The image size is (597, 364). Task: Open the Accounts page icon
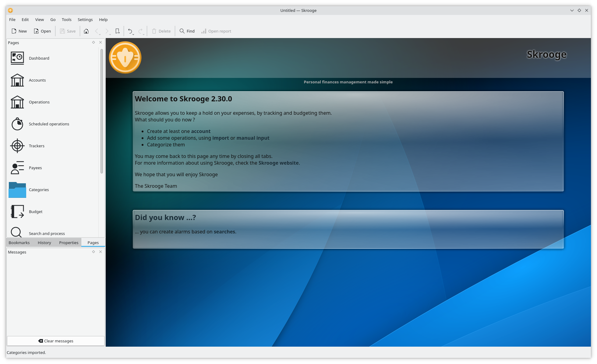pyautogui.click(x=17, y=80)
